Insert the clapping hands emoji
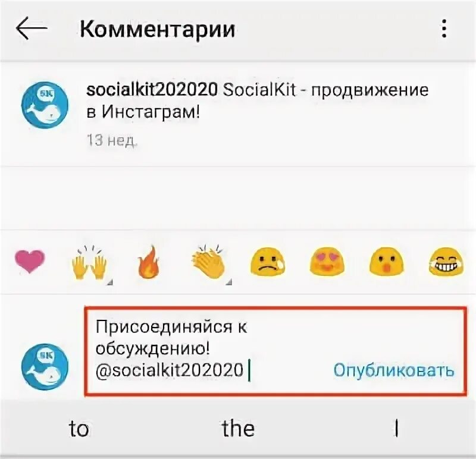 [x=209, y=262]
